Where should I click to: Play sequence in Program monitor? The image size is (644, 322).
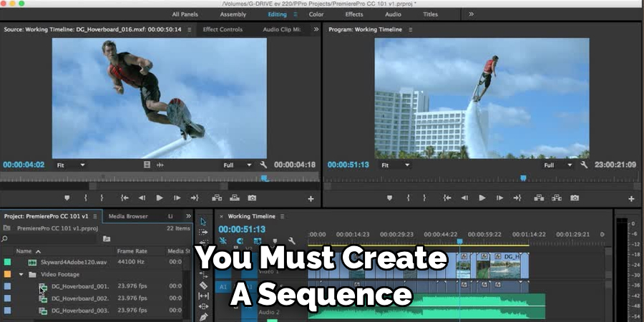click(x=482, y=198)
